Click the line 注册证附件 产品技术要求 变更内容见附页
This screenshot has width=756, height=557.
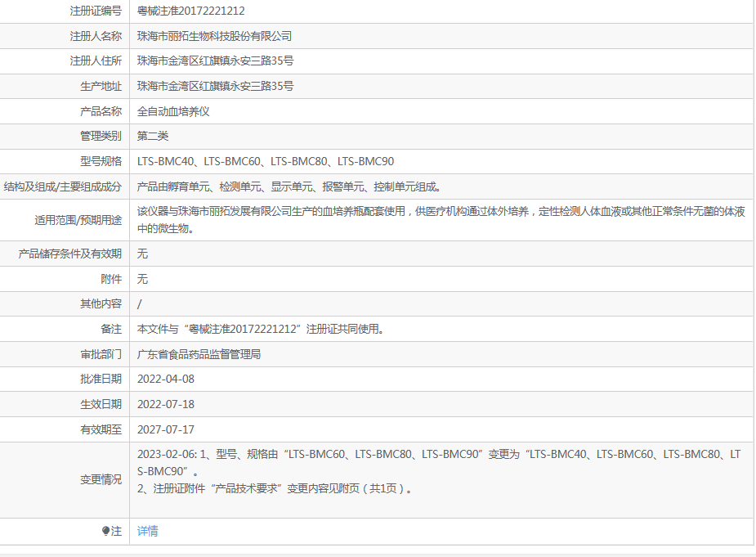275,488
